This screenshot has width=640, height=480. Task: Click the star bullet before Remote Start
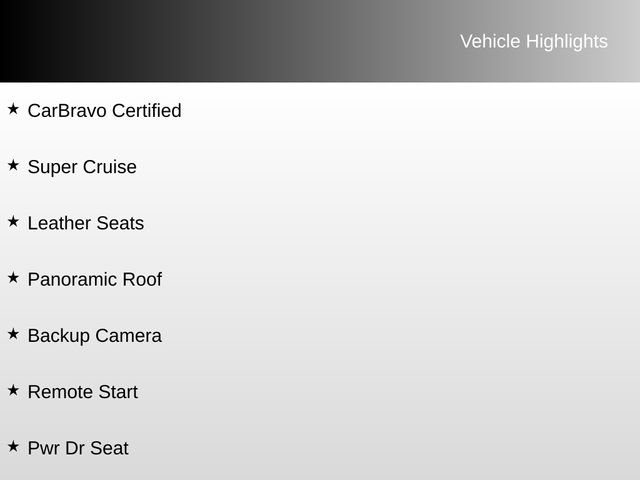point(13,390)
